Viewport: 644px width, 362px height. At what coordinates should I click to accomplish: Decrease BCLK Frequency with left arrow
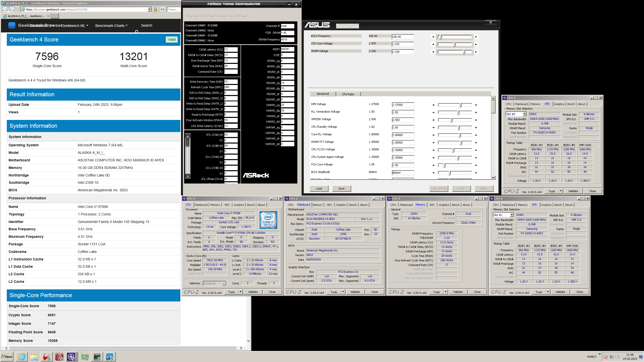click(x=433, y=37)
